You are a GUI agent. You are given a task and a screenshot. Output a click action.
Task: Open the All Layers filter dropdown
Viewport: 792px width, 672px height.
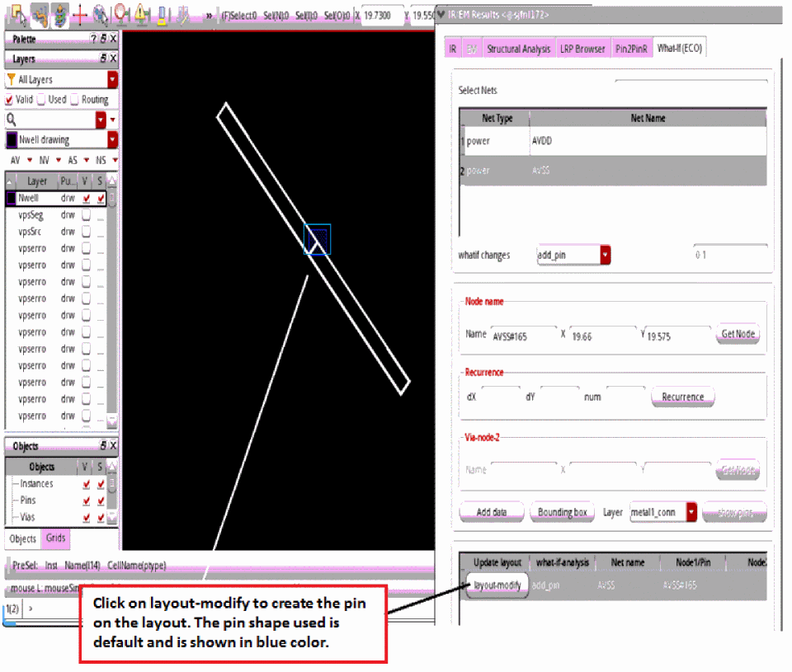coord(112,79)
